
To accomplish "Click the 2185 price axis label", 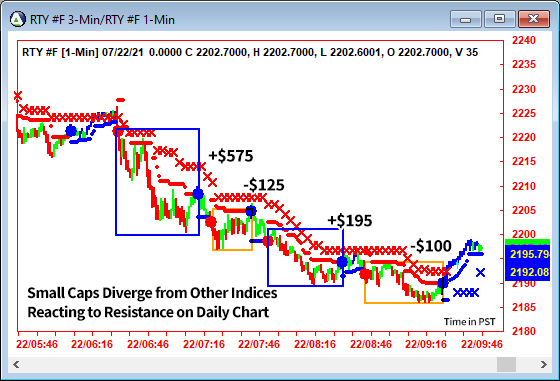I will 524,307.
